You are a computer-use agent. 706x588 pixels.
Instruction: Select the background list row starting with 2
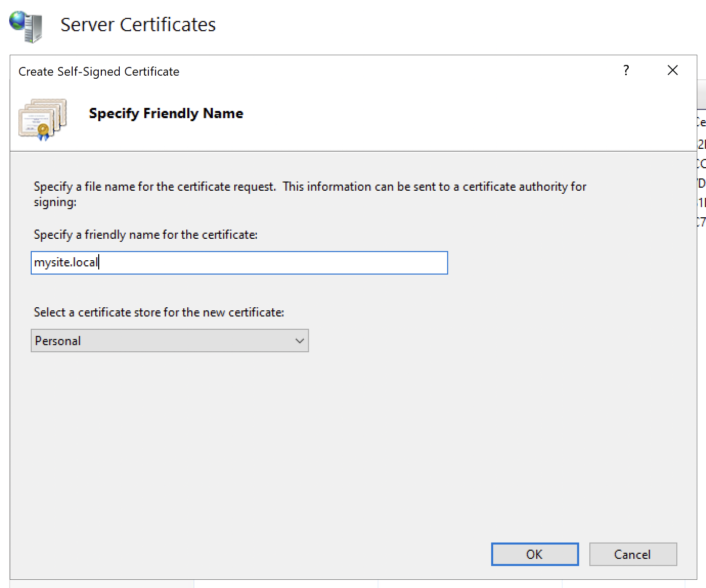[x=701, y=144]
